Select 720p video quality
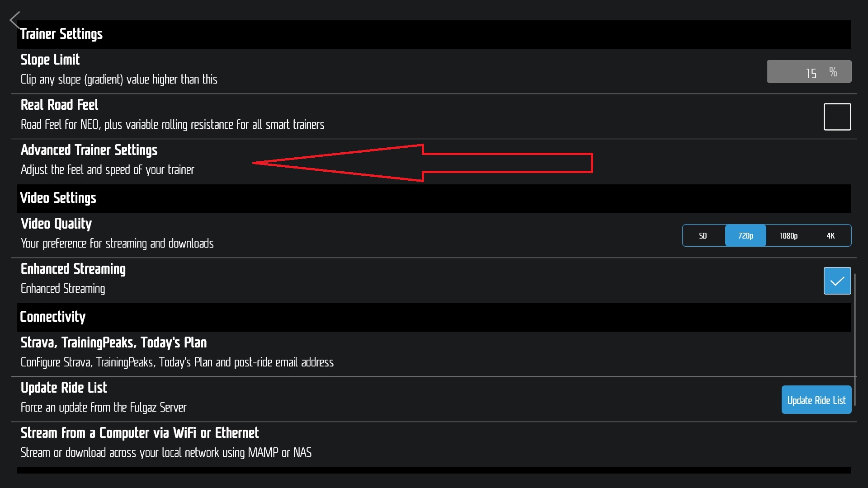 pos(745,235)
